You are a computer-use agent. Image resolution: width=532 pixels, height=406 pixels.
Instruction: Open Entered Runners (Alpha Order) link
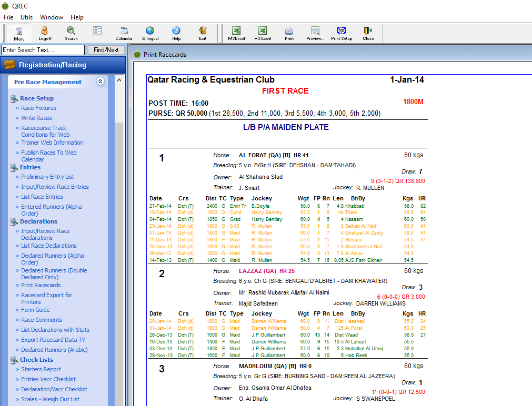(x=52, y=210)
